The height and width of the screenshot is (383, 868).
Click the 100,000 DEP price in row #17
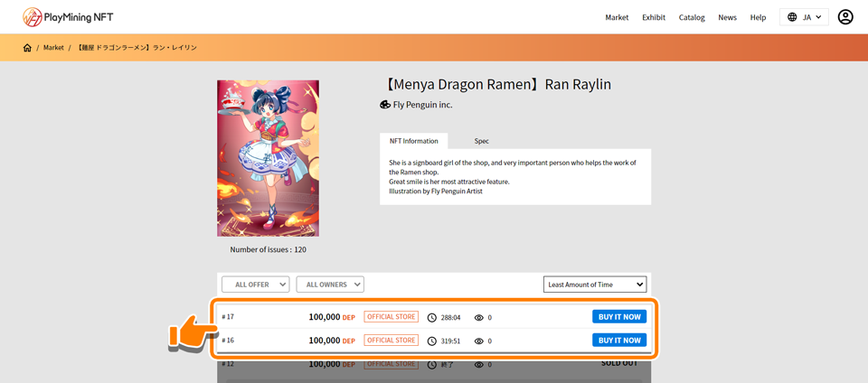[x=332, y=317]
